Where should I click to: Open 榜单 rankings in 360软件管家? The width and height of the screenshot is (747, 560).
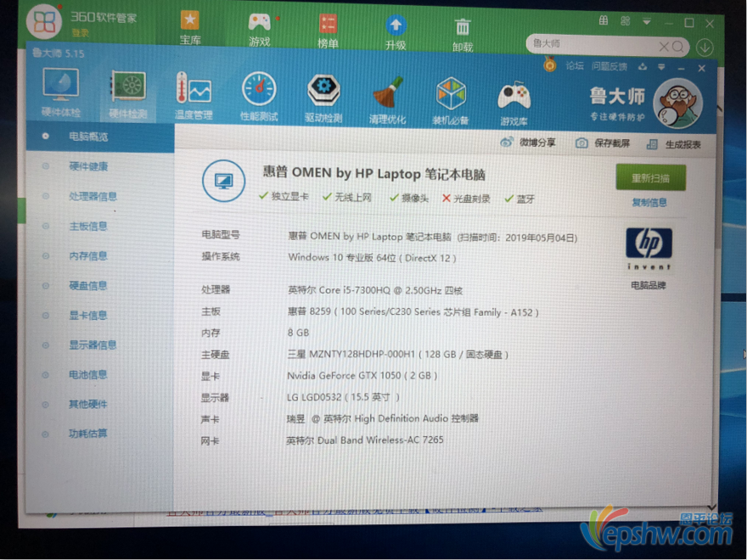328,31
